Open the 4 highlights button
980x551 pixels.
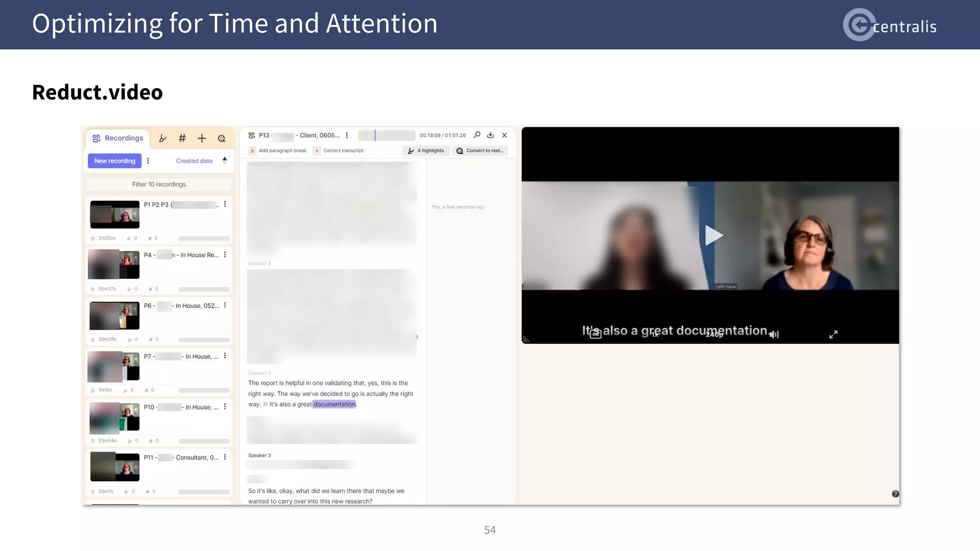(x=426, y=151)
